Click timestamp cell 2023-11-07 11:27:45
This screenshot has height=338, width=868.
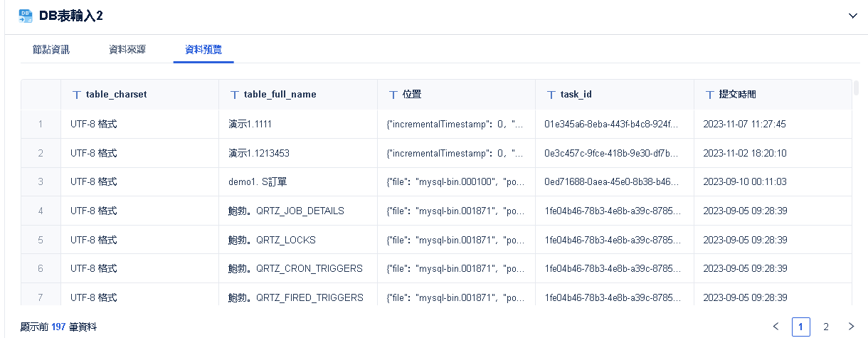(744, 124)
